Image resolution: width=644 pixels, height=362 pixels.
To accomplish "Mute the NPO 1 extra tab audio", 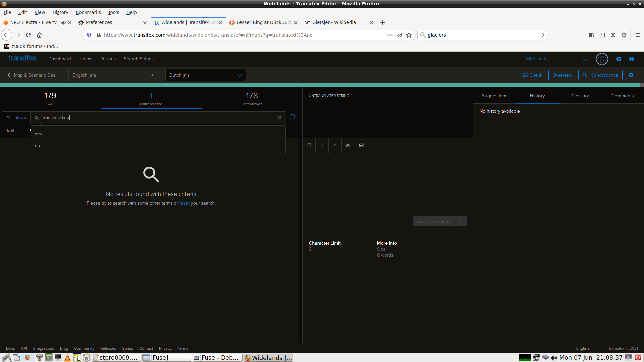I will 63,23.
